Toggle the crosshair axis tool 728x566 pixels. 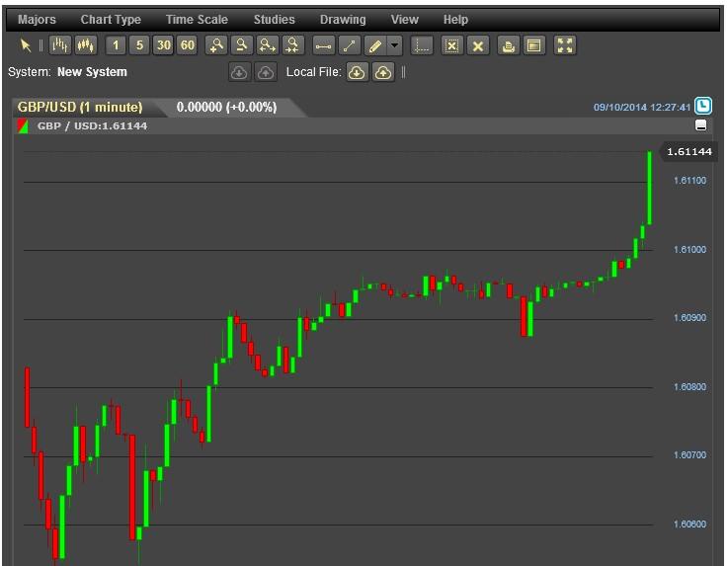click(x=422, y=46)
